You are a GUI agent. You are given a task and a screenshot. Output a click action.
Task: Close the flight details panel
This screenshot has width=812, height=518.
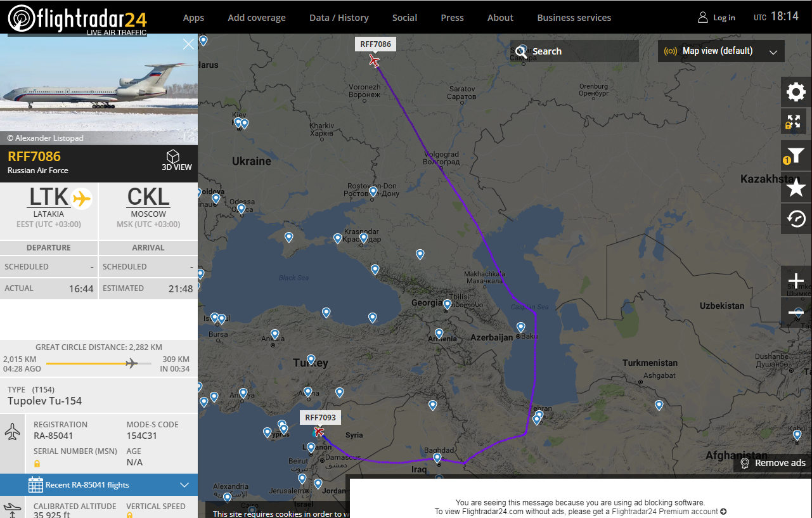pos(188,44)
